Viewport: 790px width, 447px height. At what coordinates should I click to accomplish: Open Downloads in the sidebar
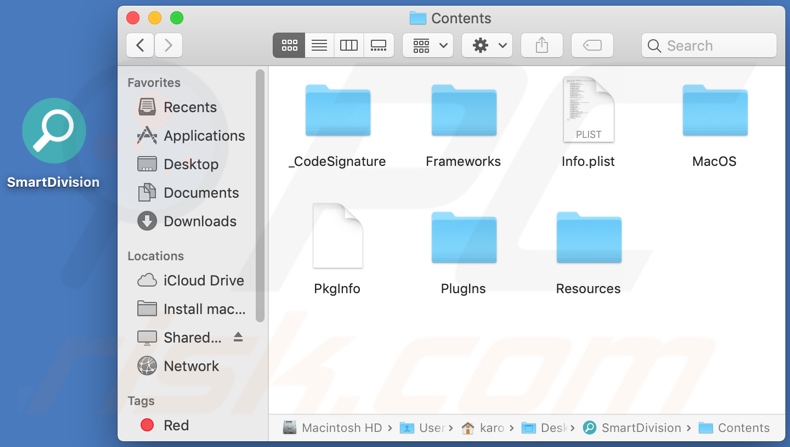click(x=187, y=221)
